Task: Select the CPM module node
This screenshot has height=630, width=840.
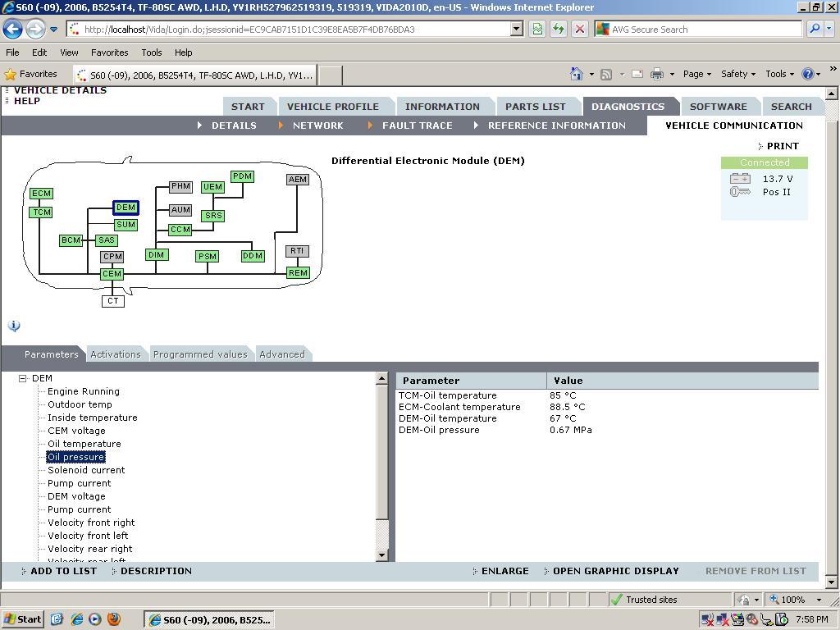Action: [112, 257]
